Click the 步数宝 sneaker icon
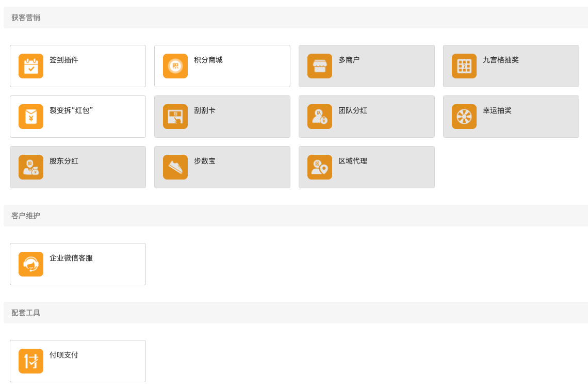The height and width of the screenshot is (390, 588). [175, 167]
